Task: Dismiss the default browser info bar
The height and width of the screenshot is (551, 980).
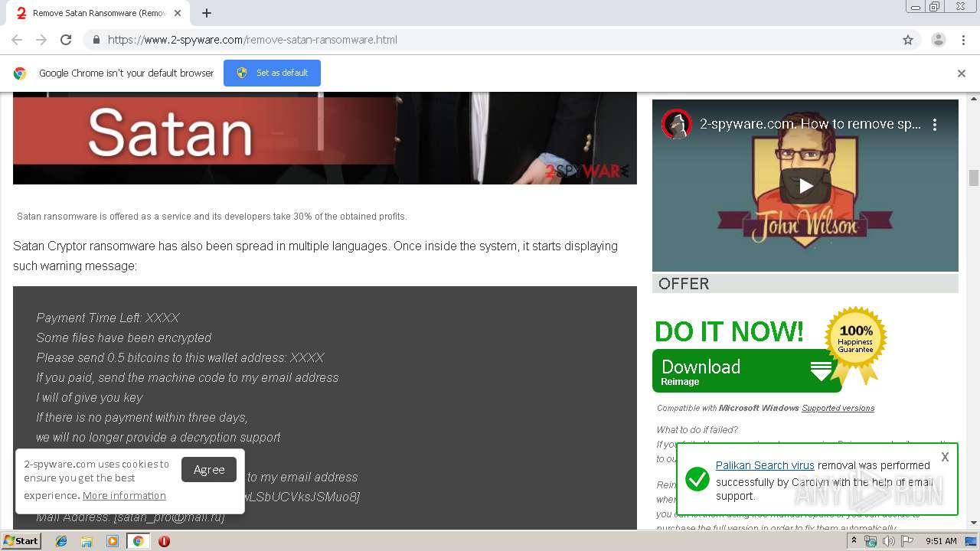Action: tap(962, 73)
